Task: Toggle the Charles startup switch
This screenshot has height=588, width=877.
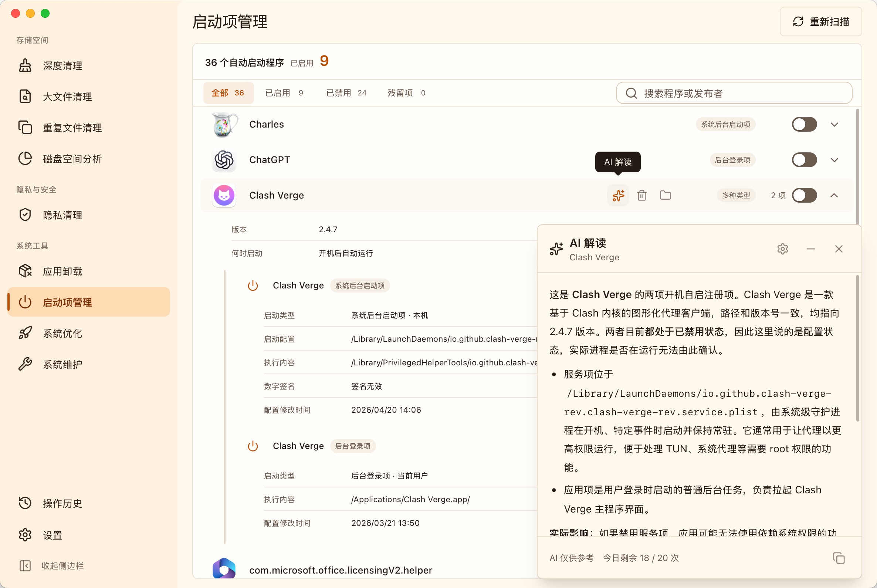Action: (x=805, y=125)
